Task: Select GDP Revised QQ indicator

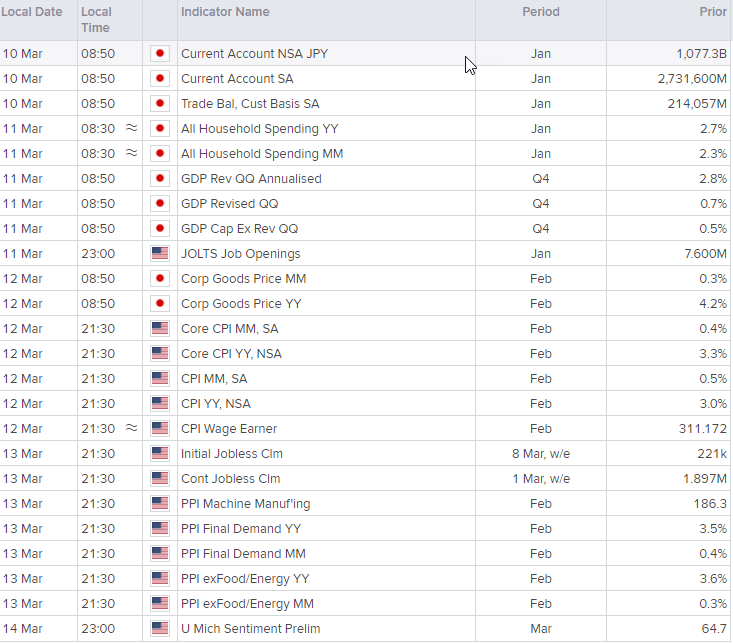Action: click(x=230, y=204)
